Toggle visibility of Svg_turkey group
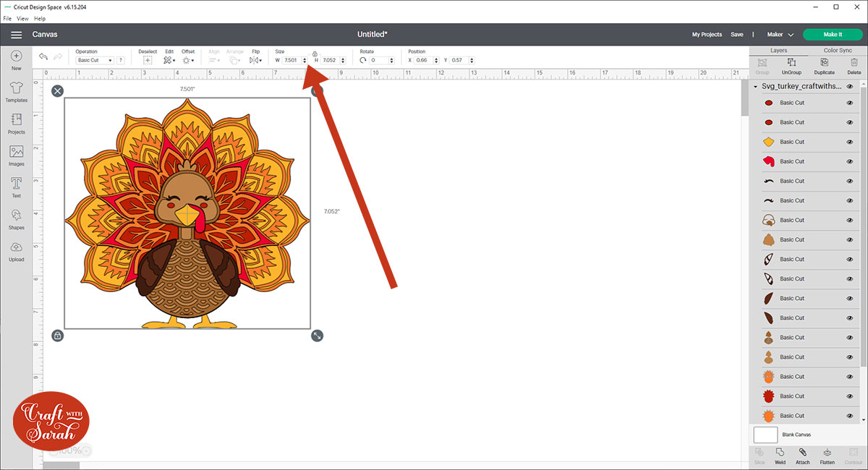This screenshot has height=470, width=868. tap(850, 86)
